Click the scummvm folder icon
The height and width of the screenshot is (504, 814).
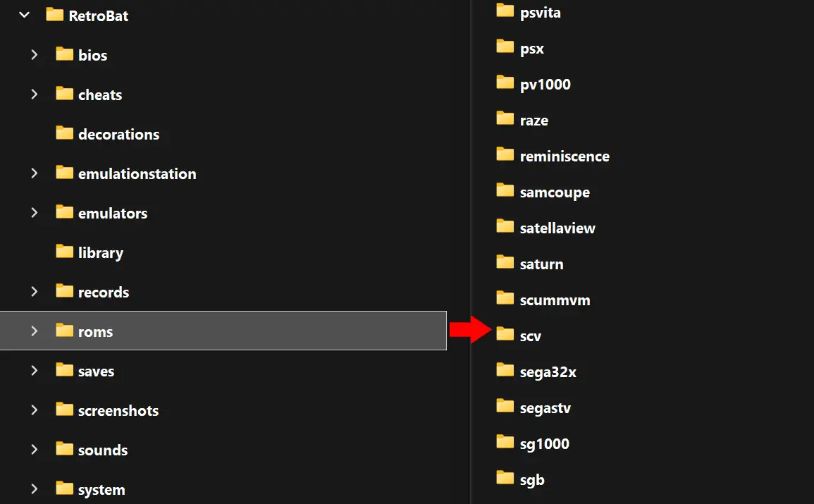pyautogui.click(x=505, y=298)
